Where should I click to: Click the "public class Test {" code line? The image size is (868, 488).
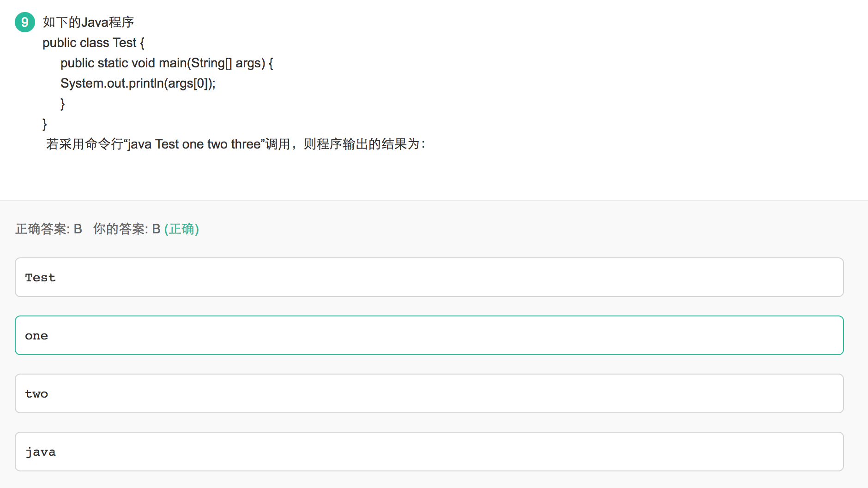tap(93, 43)
